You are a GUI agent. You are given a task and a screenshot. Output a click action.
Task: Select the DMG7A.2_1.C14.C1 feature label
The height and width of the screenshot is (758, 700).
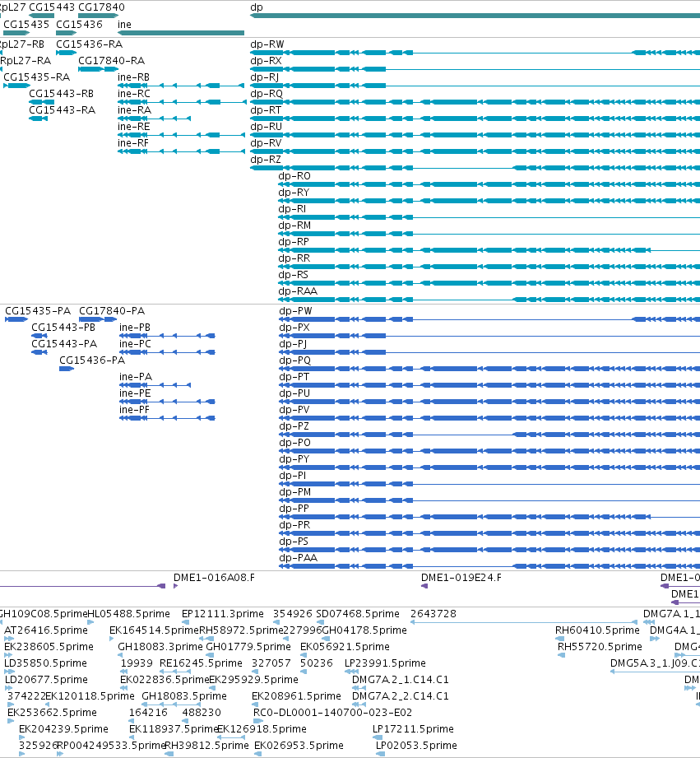(401, 679)
